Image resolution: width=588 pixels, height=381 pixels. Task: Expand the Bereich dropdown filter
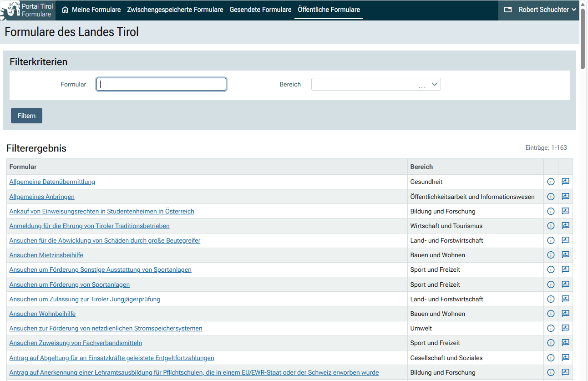pyautogui.click(x=376, y=84)
